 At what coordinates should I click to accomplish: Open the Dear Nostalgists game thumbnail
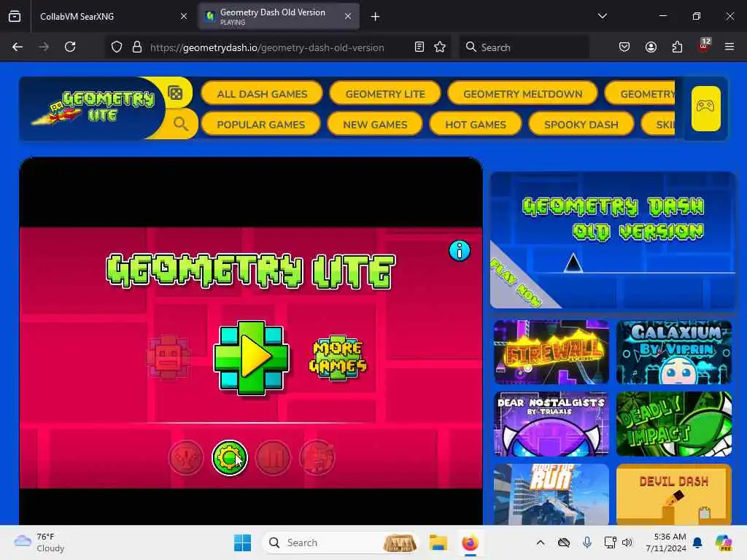coord(551,424)
